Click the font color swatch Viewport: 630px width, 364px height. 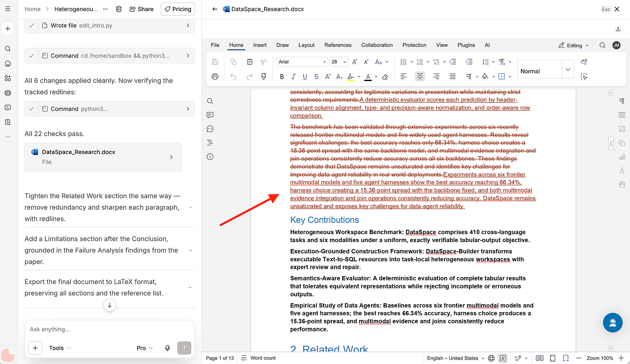point(368,77)
